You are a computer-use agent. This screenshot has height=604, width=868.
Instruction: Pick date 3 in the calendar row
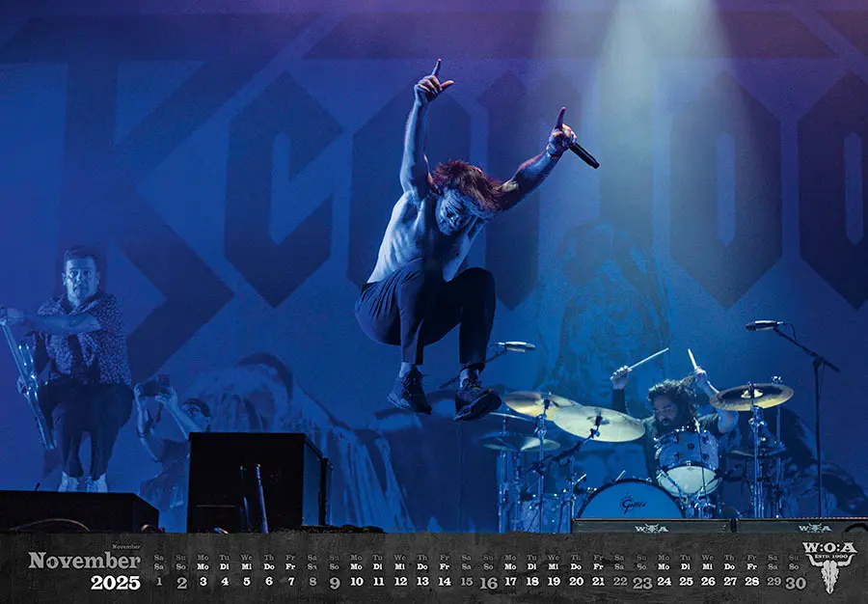pyautogui.click(x=203, y=581)
